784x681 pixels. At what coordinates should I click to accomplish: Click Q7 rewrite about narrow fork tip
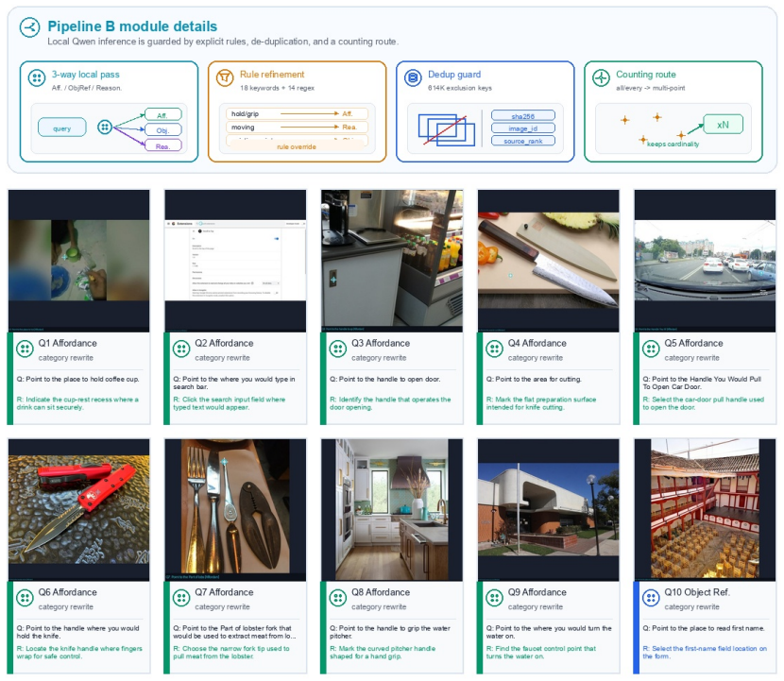click(231, 653)
